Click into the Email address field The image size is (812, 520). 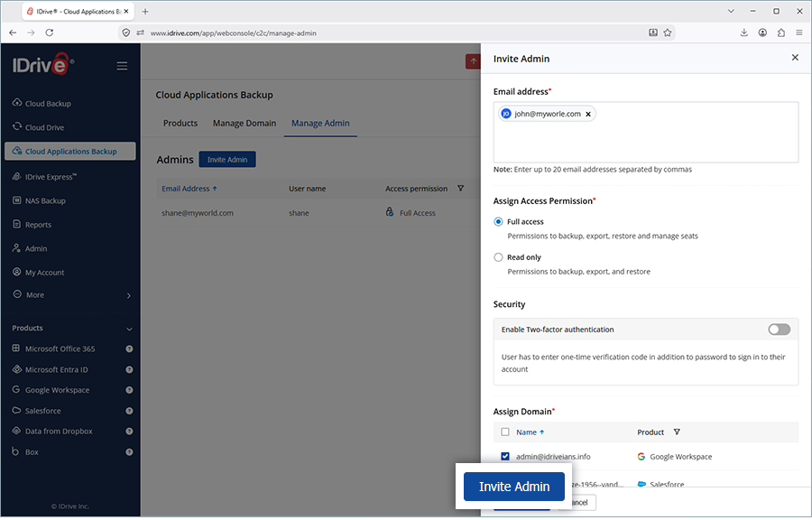tap(645, 132)
